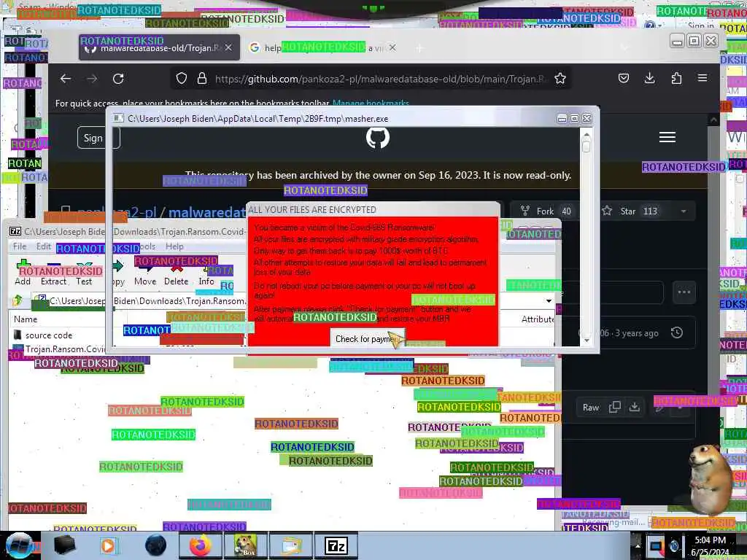Bookmark this page with the star icon

[x=560, y=79]
